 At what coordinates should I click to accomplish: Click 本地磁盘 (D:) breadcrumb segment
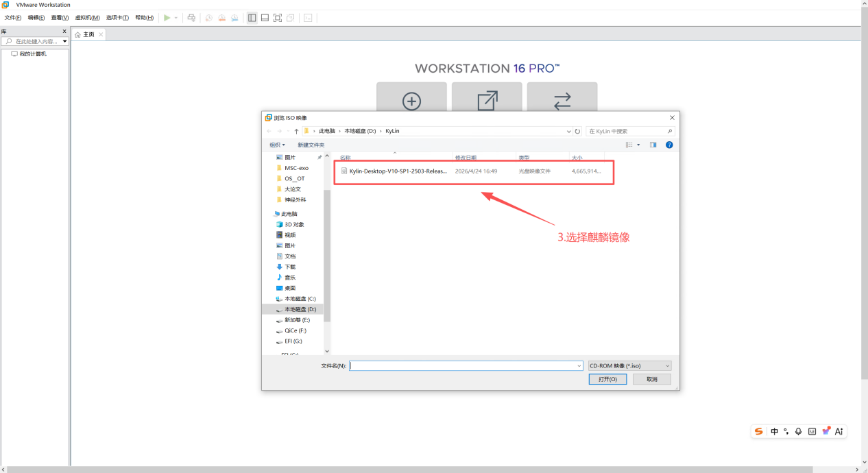point(360,131)
